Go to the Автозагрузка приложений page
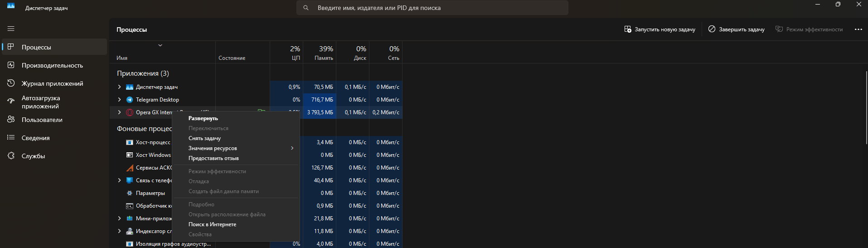The height and width of the screenshot is (248, 868). pos(54,102)
